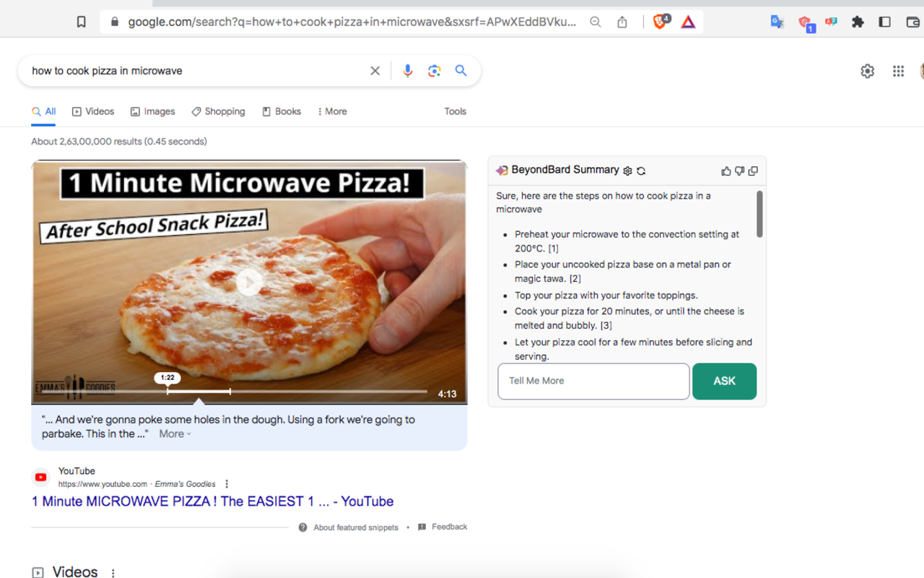
Task: Open the Brave Shields lion icon
Action: coord(660,22)
